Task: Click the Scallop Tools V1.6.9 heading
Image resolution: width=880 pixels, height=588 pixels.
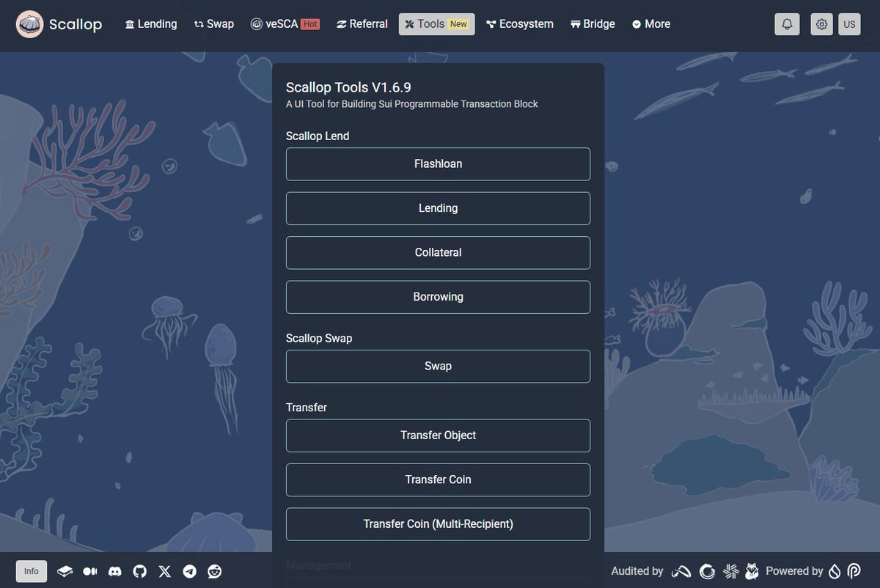Action: [x=348, y=87]
